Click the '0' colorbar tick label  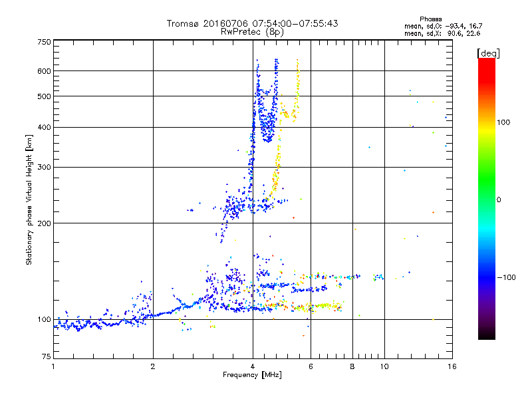(x=499, y=200)
